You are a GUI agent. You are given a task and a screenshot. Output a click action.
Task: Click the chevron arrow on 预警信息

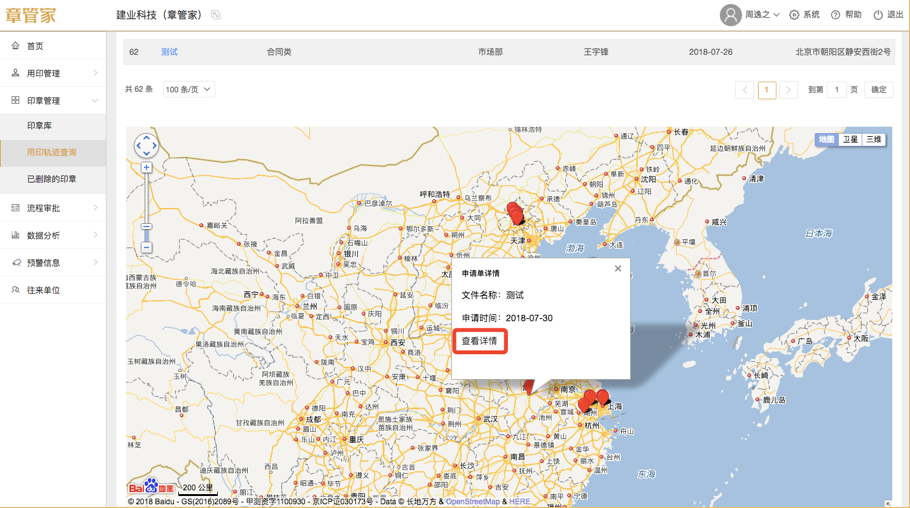pos(95,262)
